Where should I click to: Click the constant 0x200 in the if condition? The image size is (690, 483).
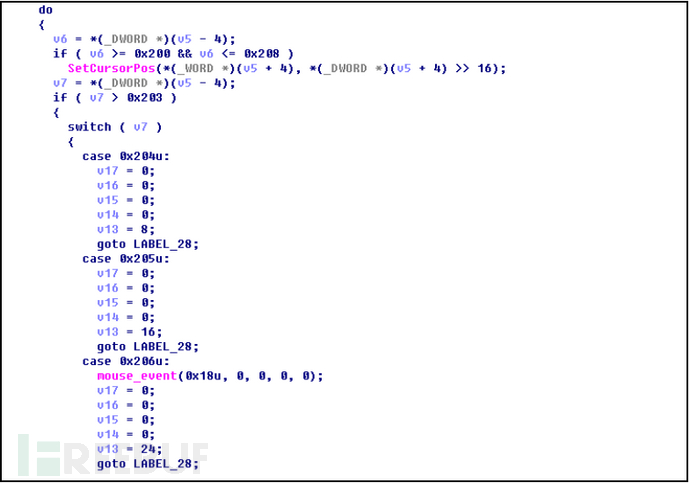[152, 54]
